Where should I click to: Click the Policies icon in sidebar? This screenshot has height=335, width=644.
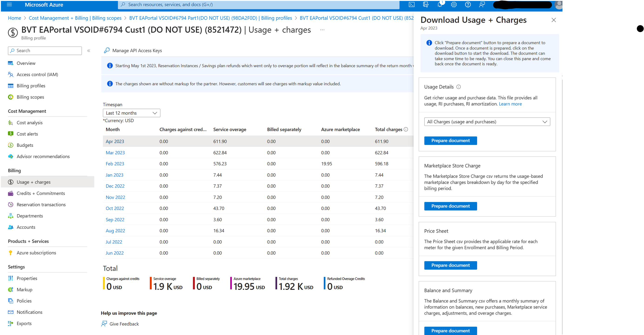(x=10, y=301)
